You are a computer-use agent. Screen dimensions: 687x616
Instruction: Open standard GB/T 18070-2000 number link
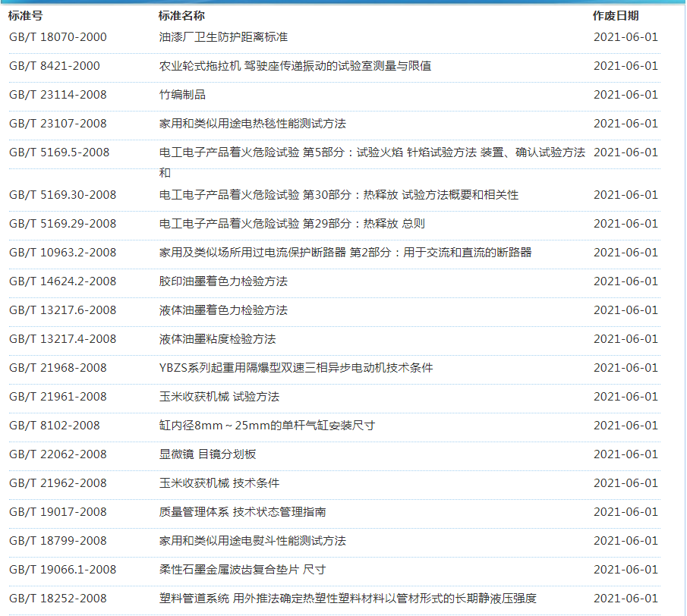coord(58,37)
